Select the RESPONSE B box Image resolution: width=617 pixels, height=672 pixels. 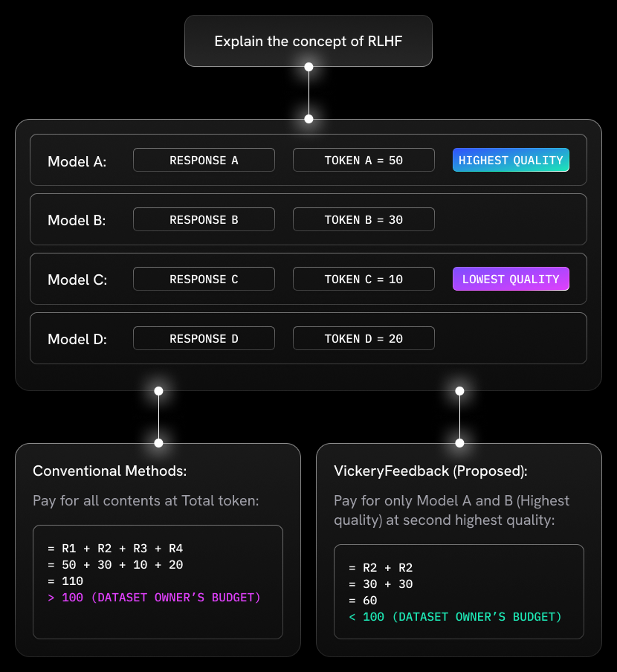204,219
